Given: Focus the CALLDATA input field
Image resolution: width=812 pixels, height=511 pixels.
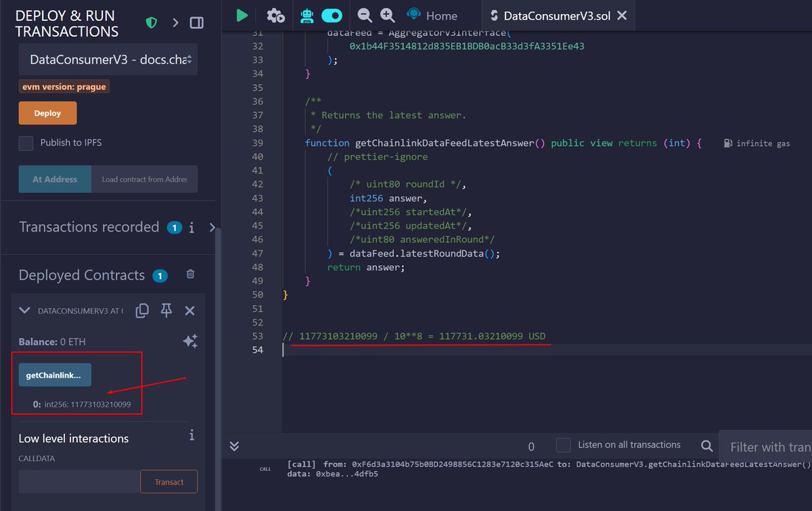Looking at the screenshot, I should click(79, 482).
